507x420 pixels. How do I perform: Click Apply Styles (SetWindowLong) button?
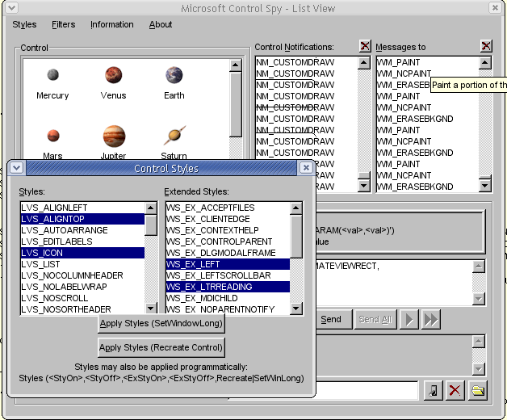[161, 323]
